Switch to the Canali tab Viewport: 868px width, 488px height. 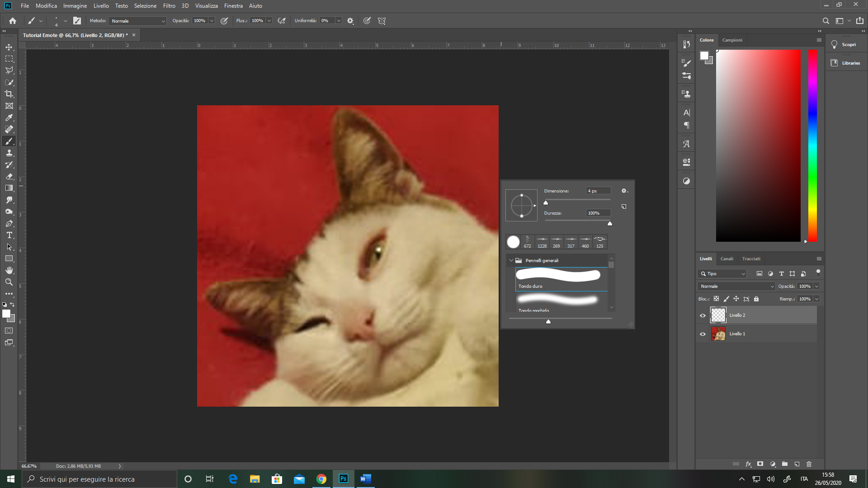click(x=726, y=258)
